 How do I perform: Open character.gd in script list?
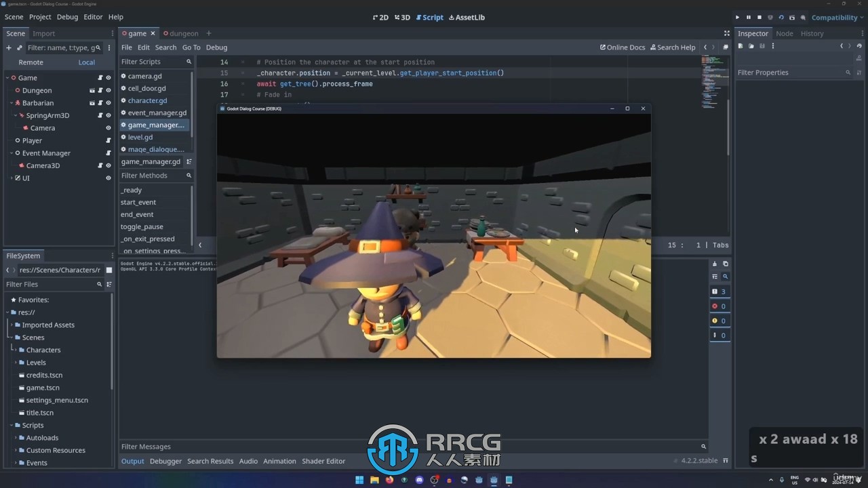pos(147,100)
